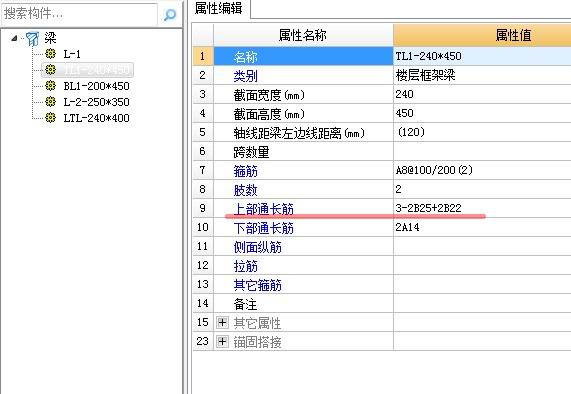Click the 轴线距梁左边线距离 property name

(299, 133)
